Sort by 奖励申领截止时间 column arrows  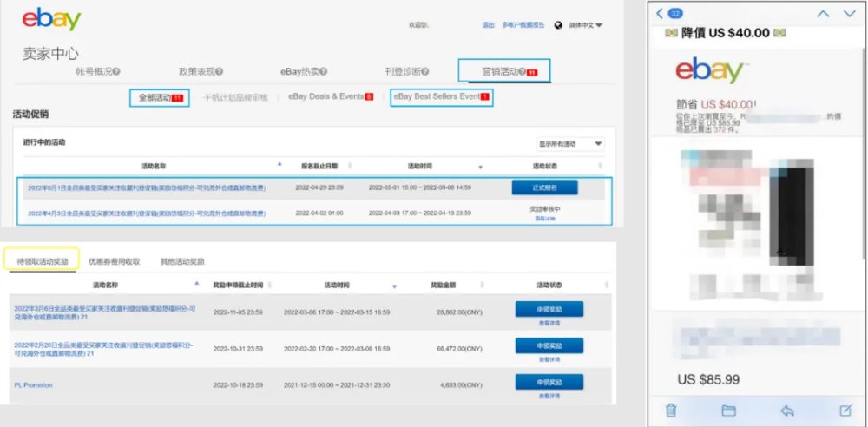coord(270,286)
